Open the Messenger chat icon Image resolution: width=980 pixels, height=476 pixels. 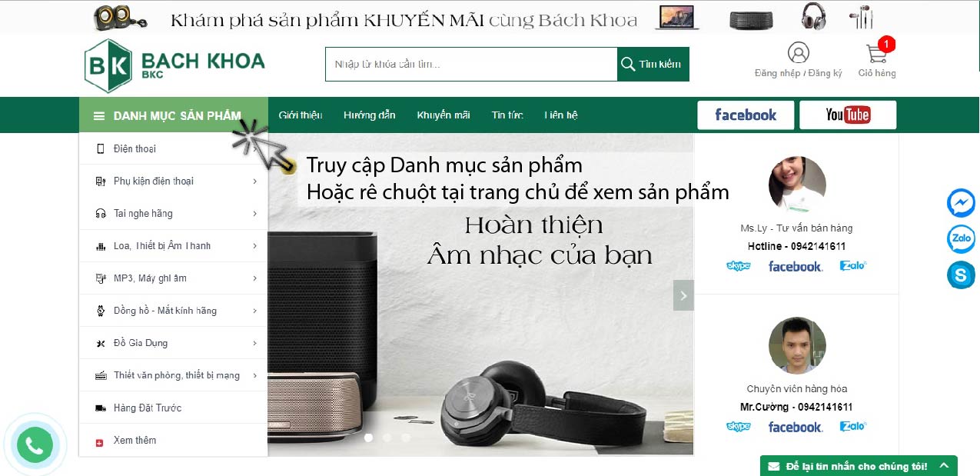click(961, 203)
